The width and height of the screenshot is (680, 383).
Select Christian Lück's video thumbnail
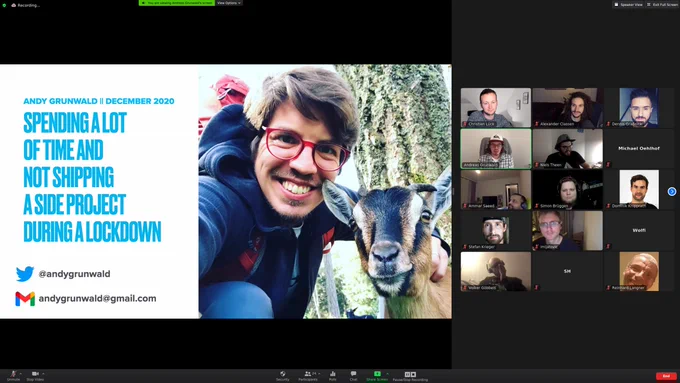pyautogui.click(x=496, y=108)
